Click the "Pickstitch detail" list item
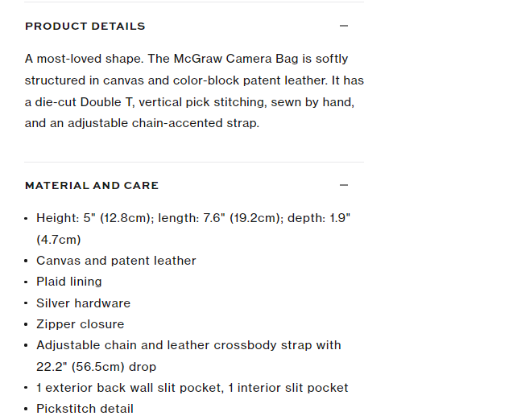 (x=85, y=409)
